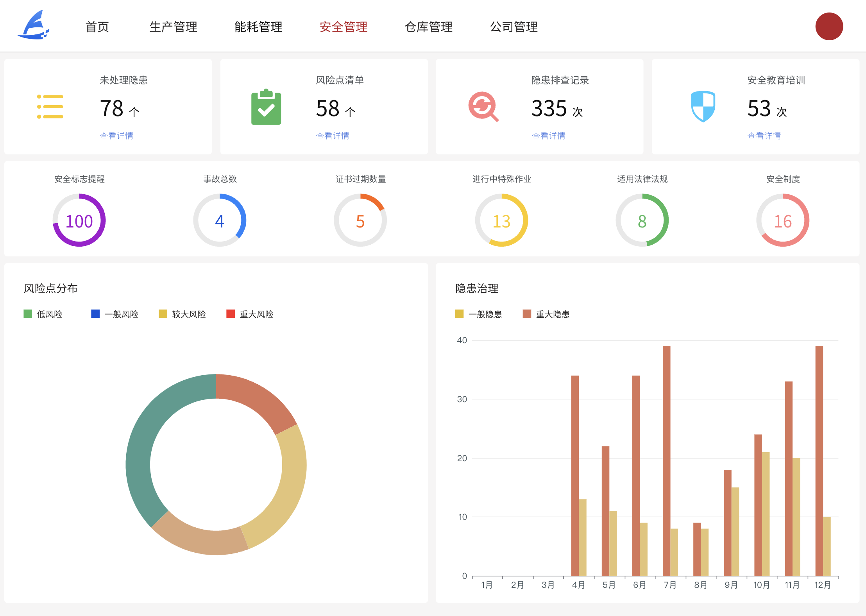Open 查看详情 under 安全教育培训
Image resolution: width=866 pixels, height=616 pixels.
coord(764,136)
